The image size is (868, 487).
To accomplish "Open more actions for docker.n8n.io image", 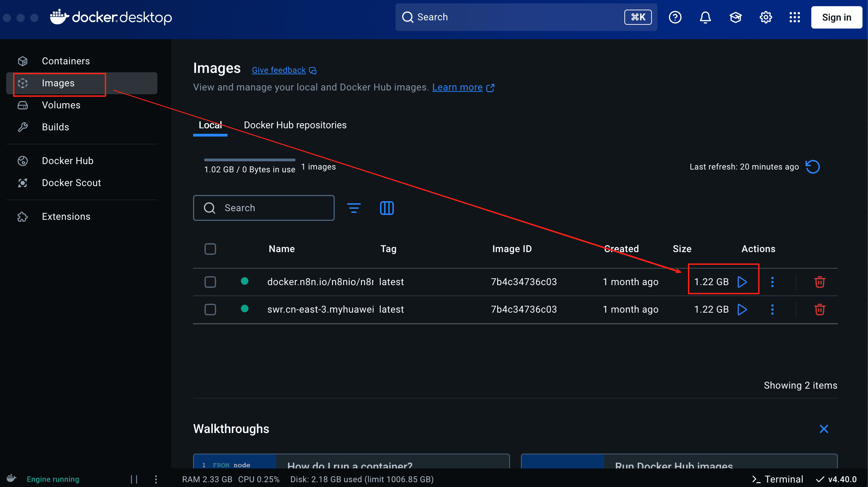I will pyautogui.click(x=772, y=282).
